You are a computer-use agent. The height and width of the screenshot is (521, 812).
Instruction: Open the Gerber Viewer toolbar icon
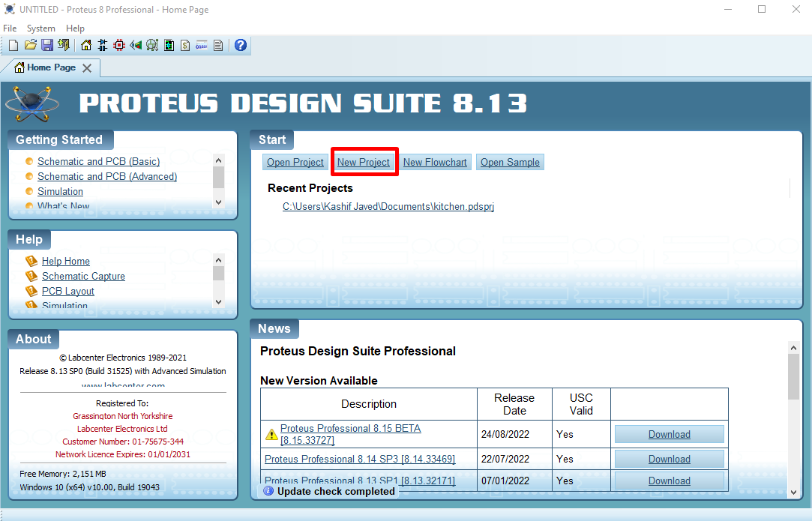coord(152,46)
